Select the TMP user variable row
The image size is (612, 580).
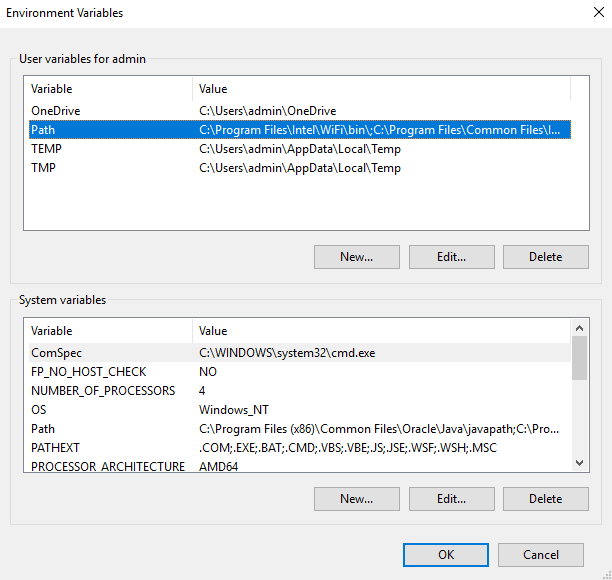44,168
